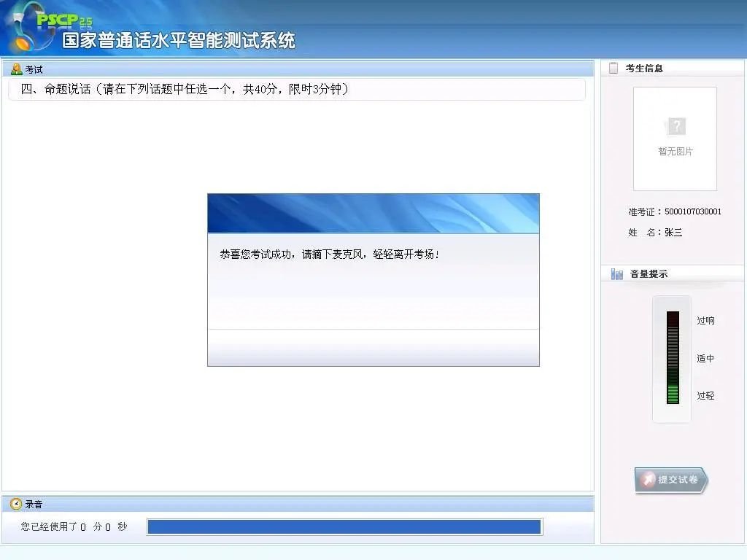Click the 录音 clock icon
The width and height of the screenshot is (747, 560).
click(16, 504)
